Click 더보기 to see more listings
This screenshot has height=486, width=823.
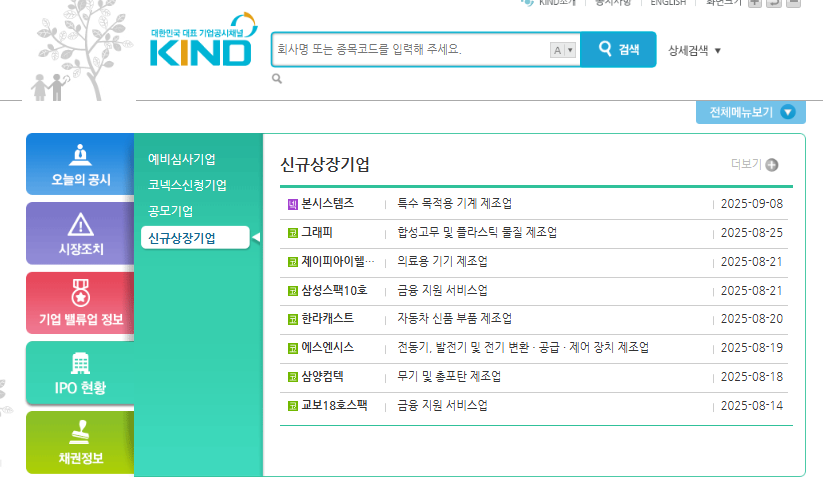point(746,164)
